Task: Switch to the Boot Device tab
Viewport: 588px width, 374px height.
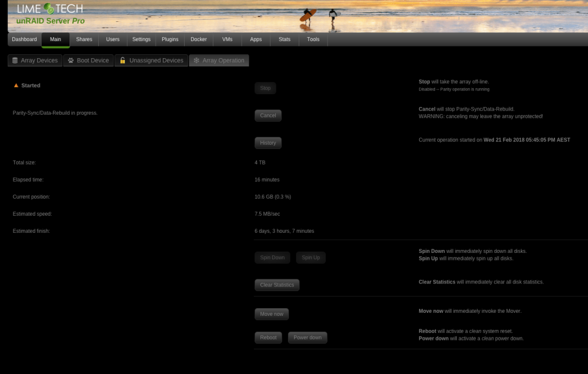Action: 89,61
